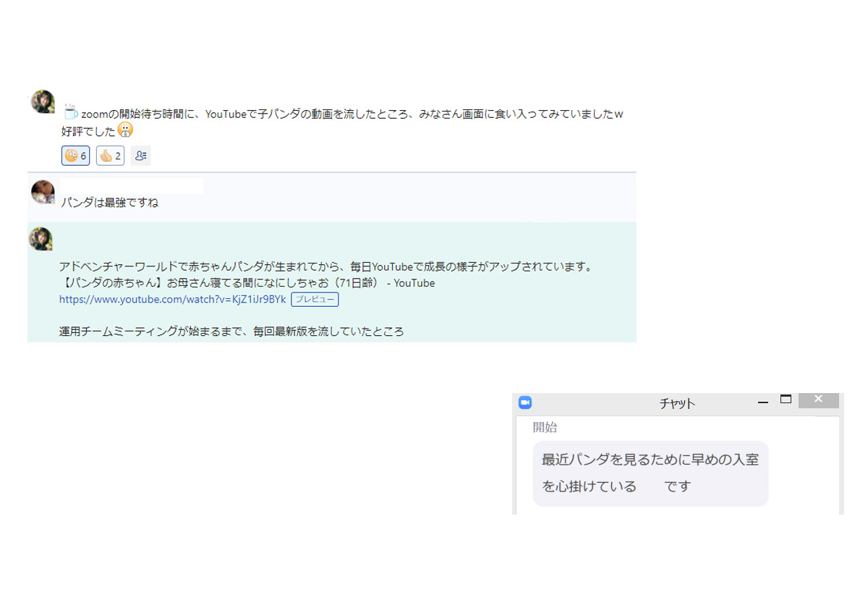
Task: Click the face emoji after 好評でした
Action: tap(126, 130)
